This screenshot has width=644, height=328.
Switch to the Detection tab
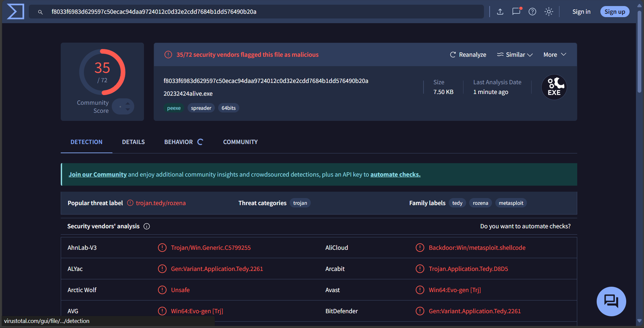[87, 142]
